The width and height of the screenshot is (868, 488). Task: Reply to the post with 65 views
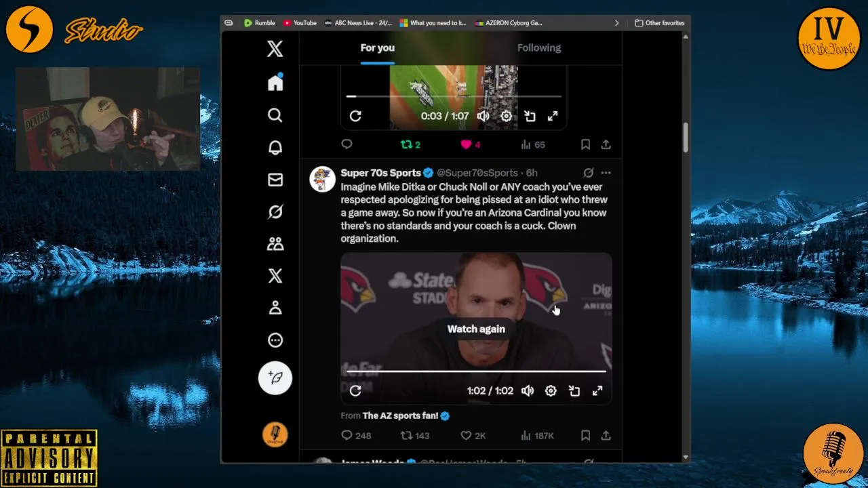pos(347,144)
